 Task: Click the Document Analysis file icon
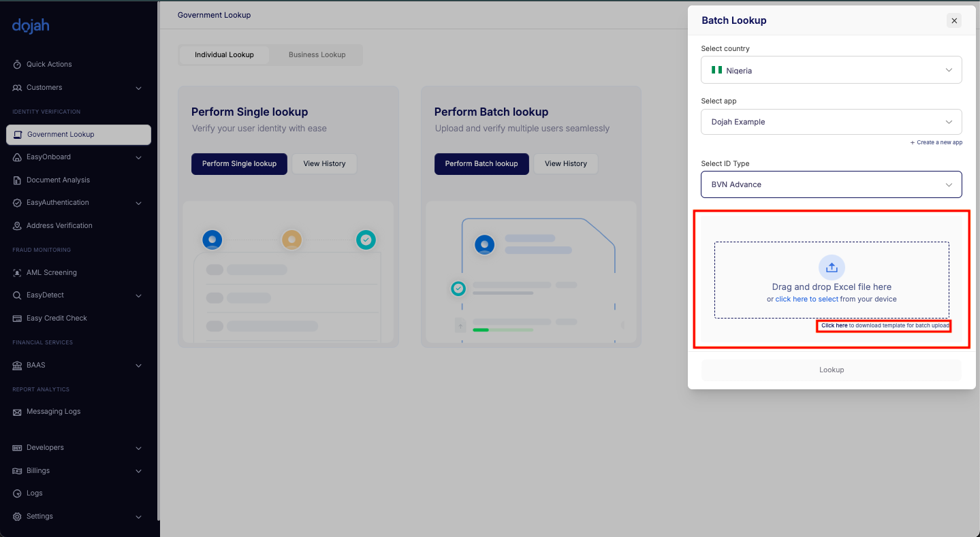pos(17,180)
